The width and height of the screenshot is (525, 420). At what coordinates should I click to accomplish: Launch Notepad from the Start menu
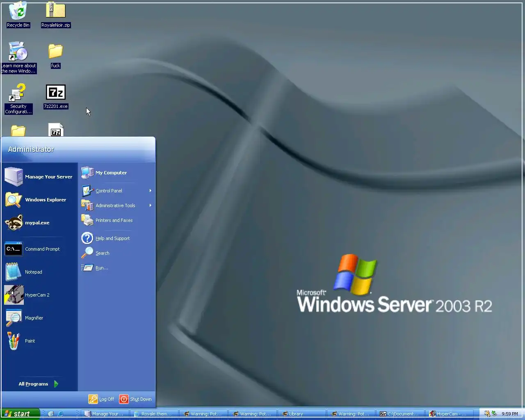[39, 272]
